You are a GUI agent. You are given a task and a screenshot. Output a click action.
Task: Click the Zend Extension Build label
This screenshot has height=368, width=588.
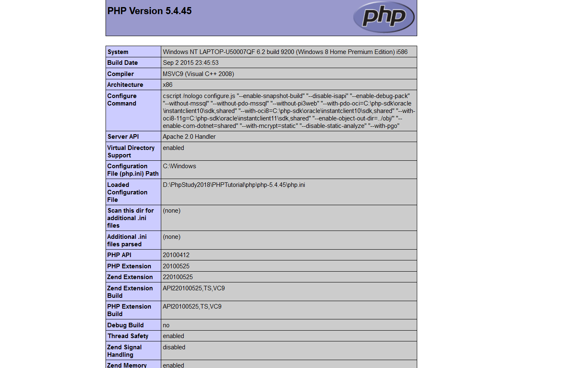130,292
